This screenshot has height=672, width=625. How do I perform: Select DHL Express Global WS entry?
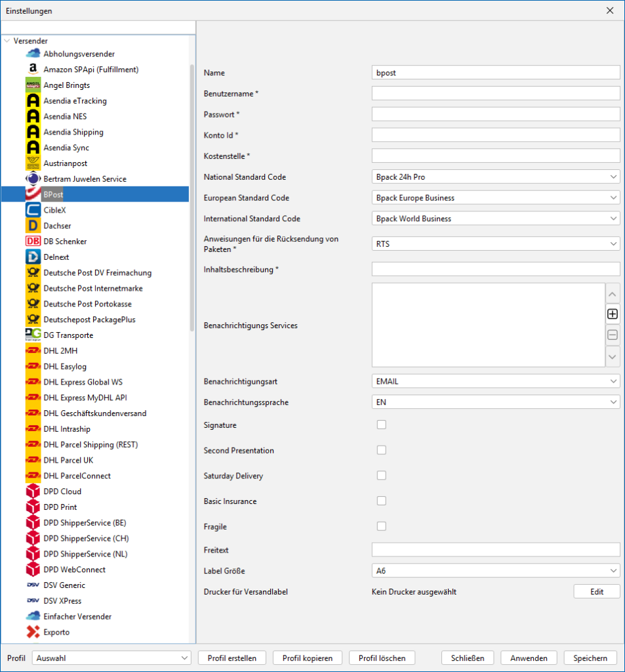coord(83,382)
